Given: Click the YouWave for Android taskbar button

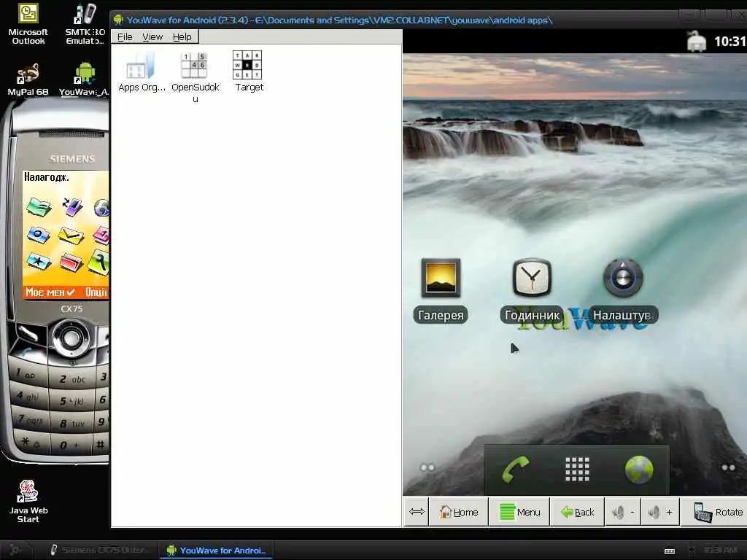Looking at the screenshot, I should pyautogui.click(x=216, y=550).
